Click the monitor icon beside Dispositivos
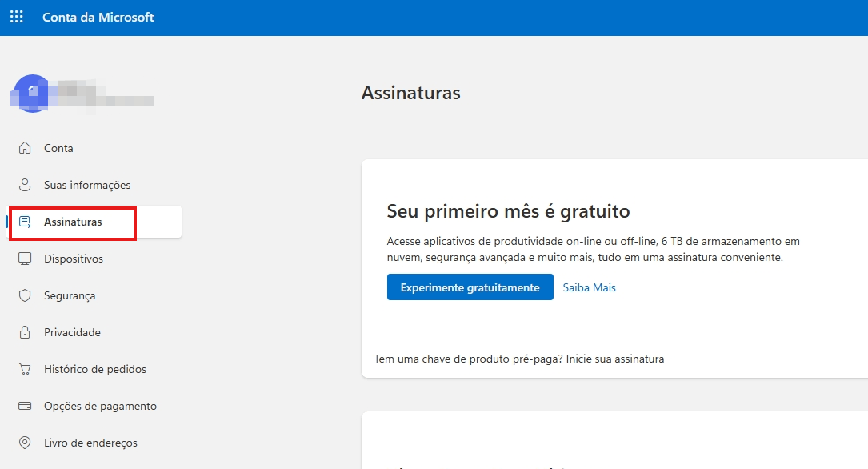Image resolution: width=868 pixels, height=469 pixels. click(x=25, y=259)
